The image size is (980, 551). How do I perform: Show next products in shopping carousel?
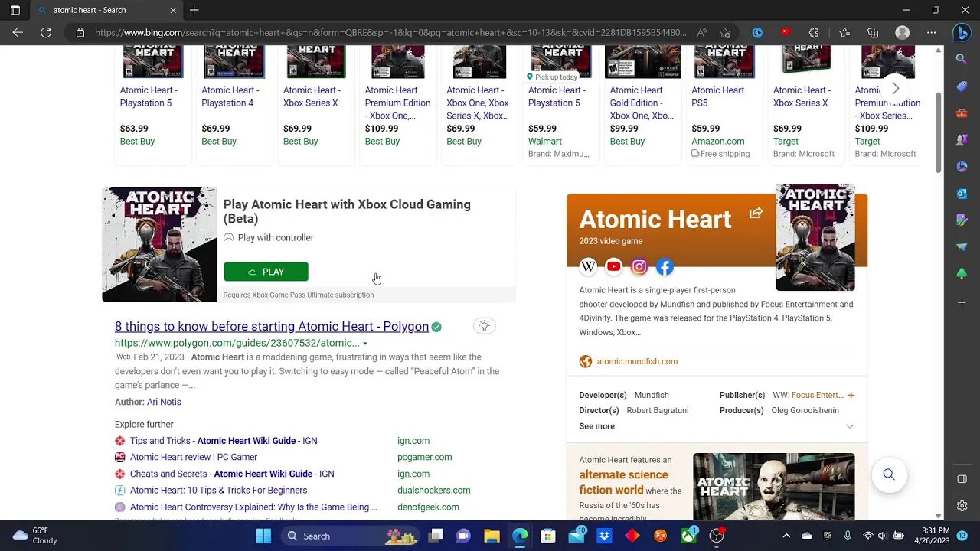(x=895, y=89)
